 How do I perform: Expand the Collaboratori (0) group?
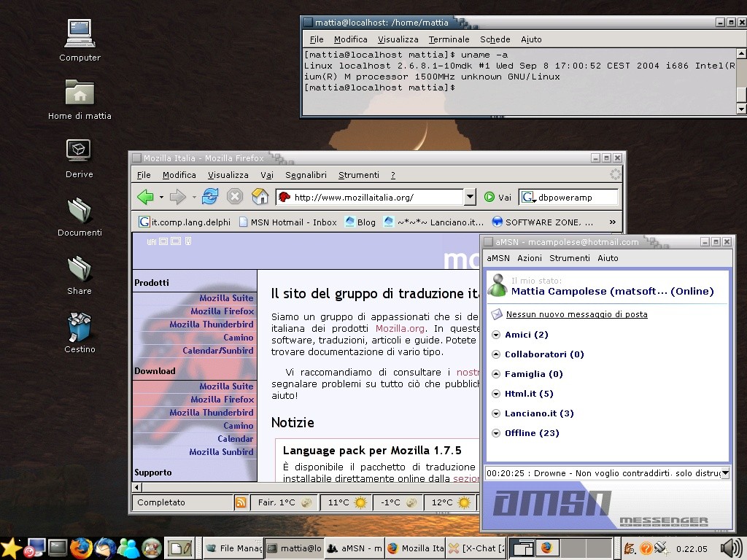click(x=496, y=354)
